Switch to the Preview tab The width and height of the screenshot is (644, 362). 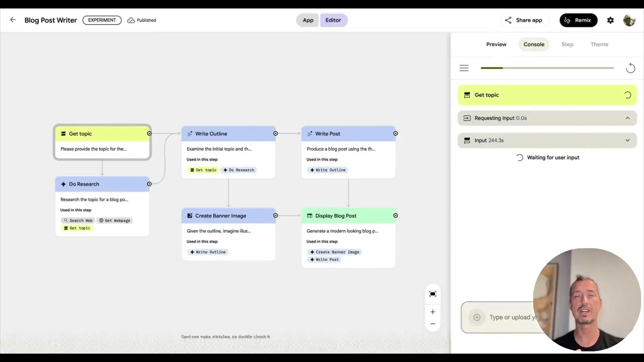[496, 44]
